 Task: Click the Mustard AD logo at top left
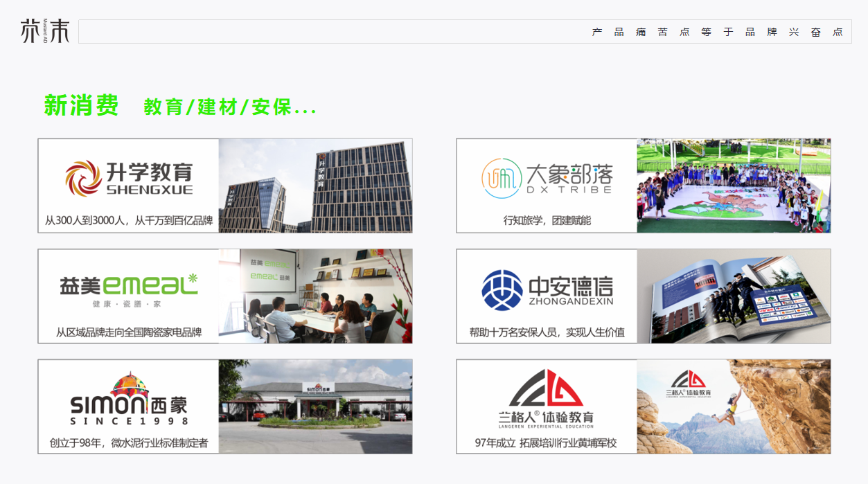[45, 31]
